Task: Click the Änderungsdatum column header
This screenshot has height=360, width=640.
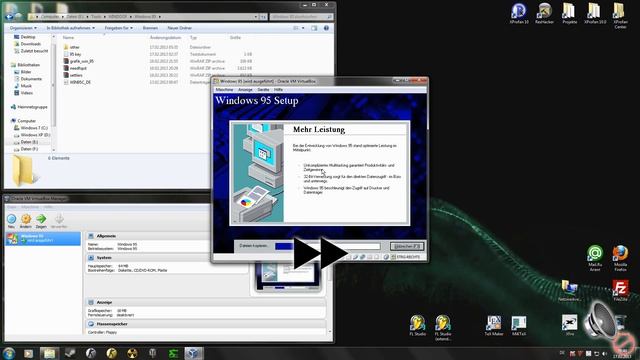Action: click(x=165, y=38)
